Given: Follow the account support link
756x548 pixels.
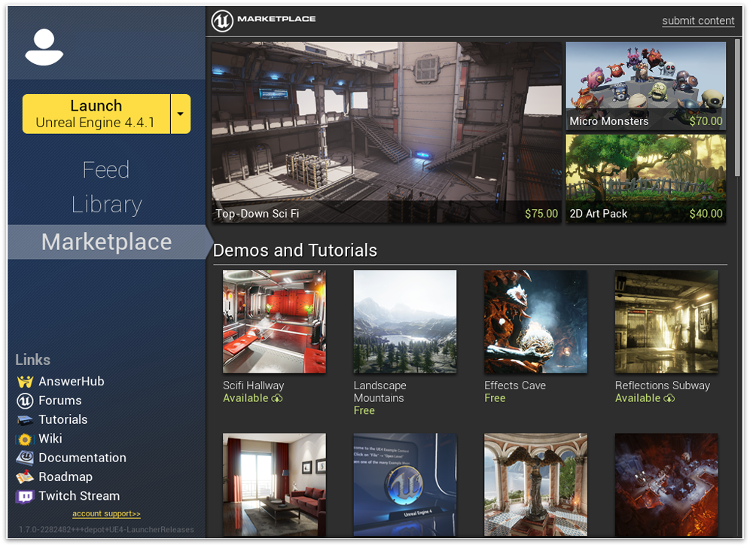Looking at the screenshot, I should [106, 514].
